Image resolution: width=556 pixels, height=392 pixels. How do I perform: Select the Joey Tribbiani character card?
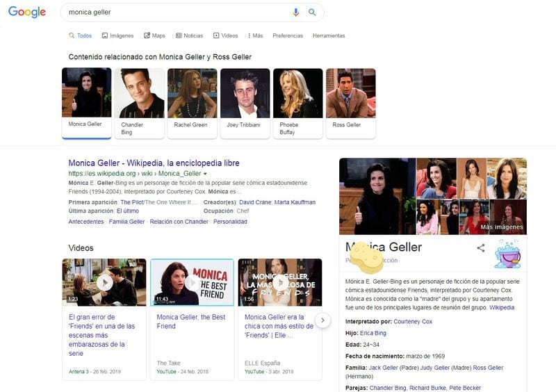click(245, 103)
